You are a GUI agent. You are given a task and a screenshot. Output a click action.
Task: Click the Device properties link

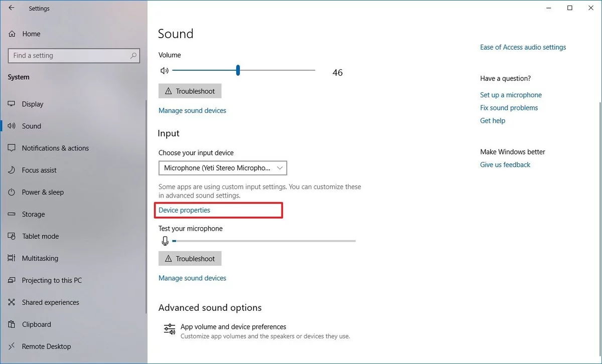click(185, 211)
